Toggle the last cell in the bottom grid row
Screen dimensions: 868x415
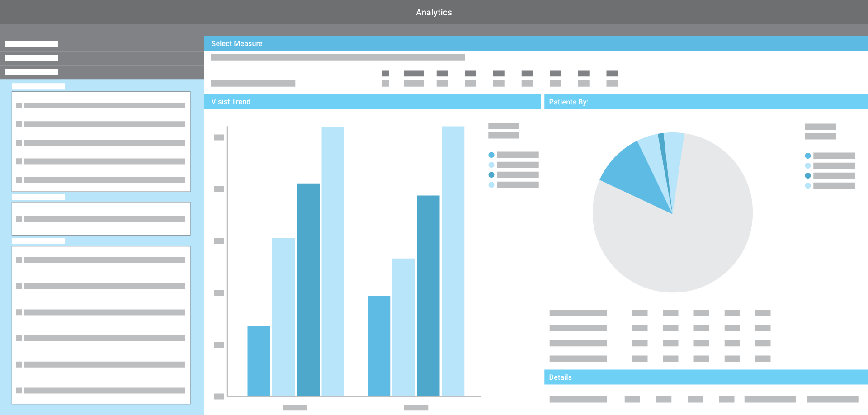click(763, 358)
